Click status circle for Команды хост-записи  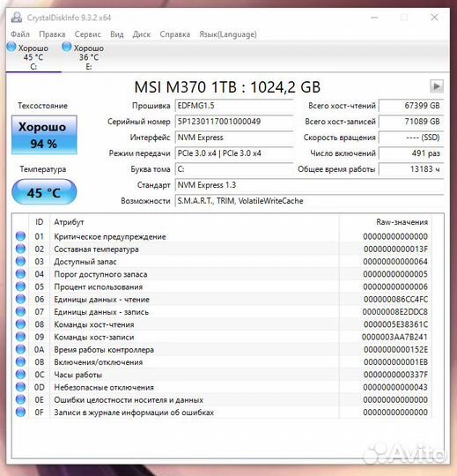(x=20, y=337)
